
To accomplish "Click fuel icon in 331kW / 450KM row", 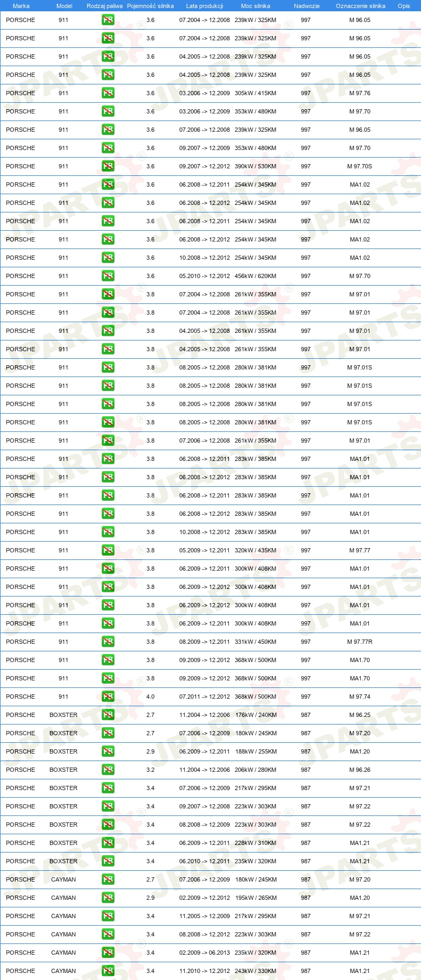I will pyautogui.click(x=108, y=642).
